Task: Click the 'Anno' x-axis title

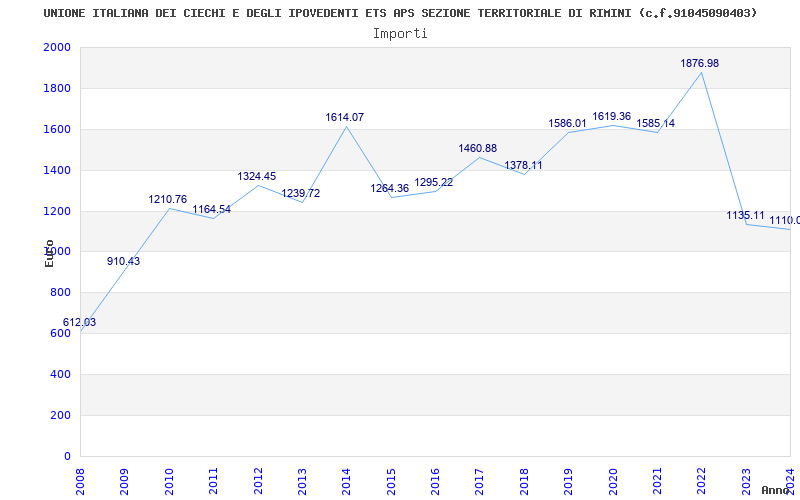Action: (776, 490)
